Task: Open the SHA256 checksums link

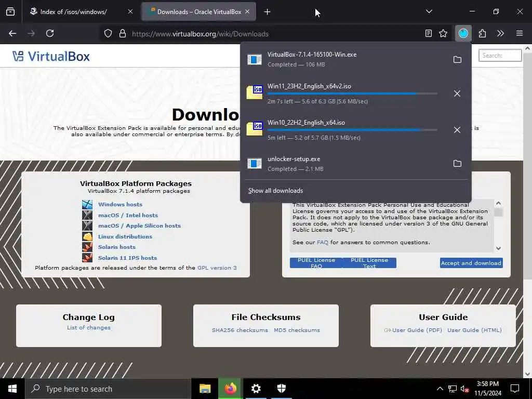Action: (x=240, y=330)
